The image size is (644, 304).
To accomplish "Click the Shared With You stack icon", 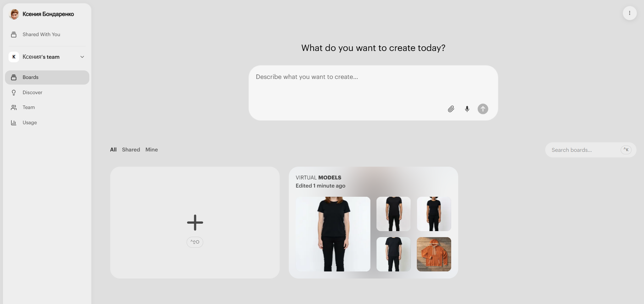I will (x=14, y=34).
